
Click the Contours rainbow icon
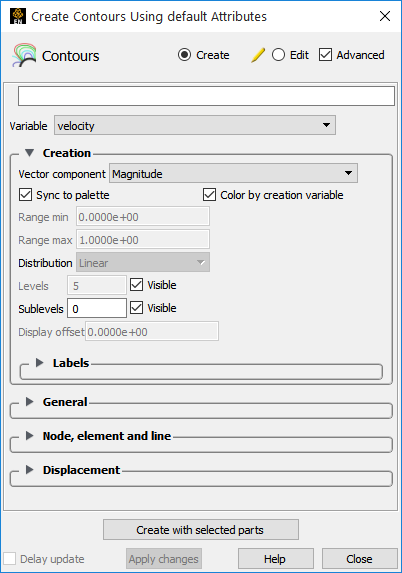coord(24,55)
